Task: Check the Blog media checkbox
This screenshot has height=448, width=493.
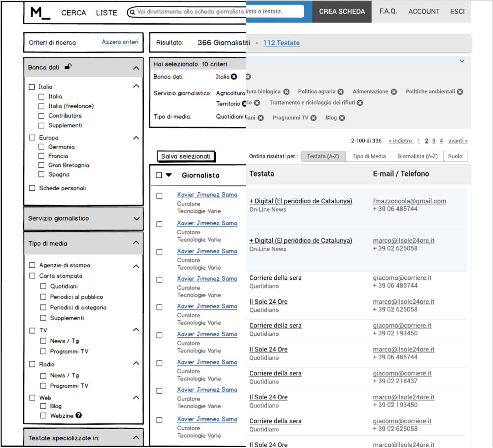Action: (43, 406)
